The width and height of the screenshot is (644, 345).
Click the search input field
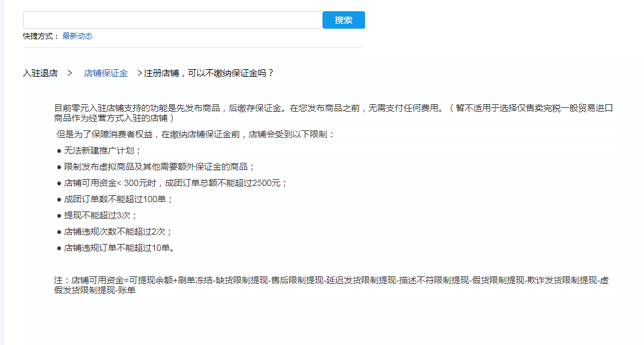[173, 20]
